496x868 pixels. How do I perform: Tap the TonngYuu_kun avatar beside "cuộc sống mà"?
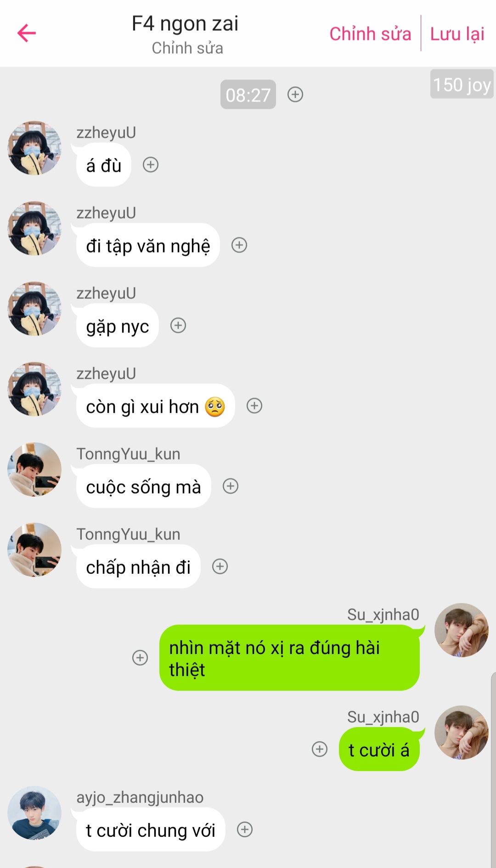(34, 470)
